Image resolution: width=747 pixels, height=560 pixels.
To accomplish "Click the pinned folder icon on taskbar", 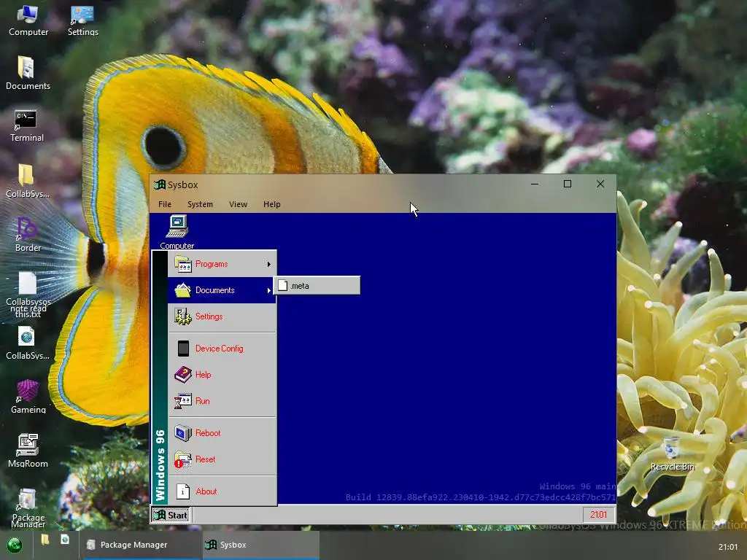I will pos(45,540).
